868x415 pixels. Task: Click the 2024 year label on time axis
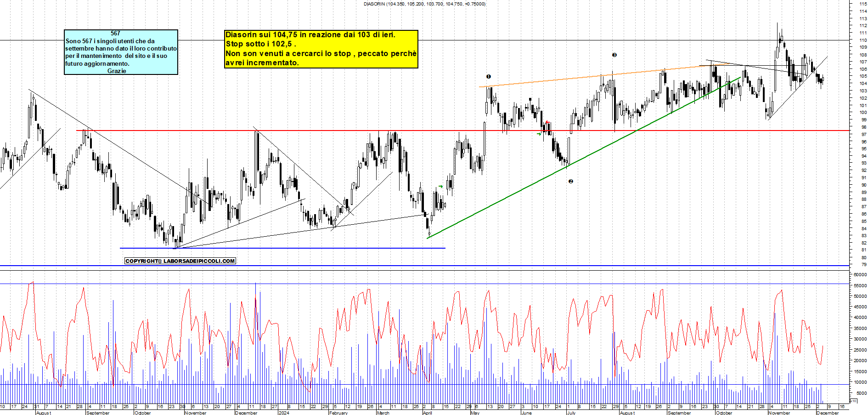(284, 413)
